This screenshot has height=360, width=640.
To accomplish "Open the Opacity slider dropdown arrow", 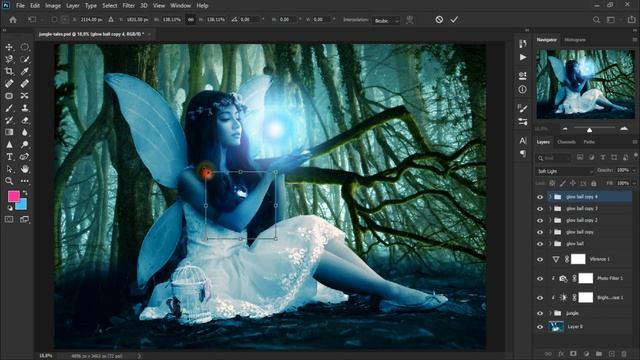I will pos(634,170).
